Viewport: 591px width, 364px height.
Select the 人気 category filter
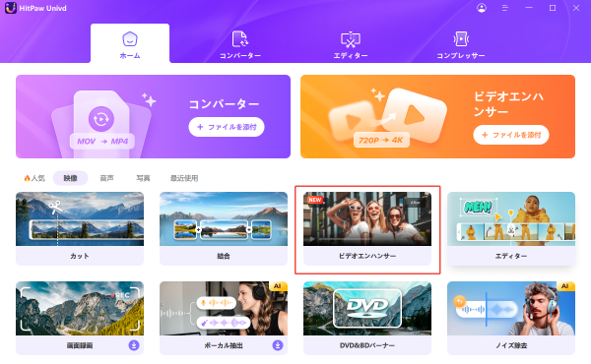pos(34,178)
